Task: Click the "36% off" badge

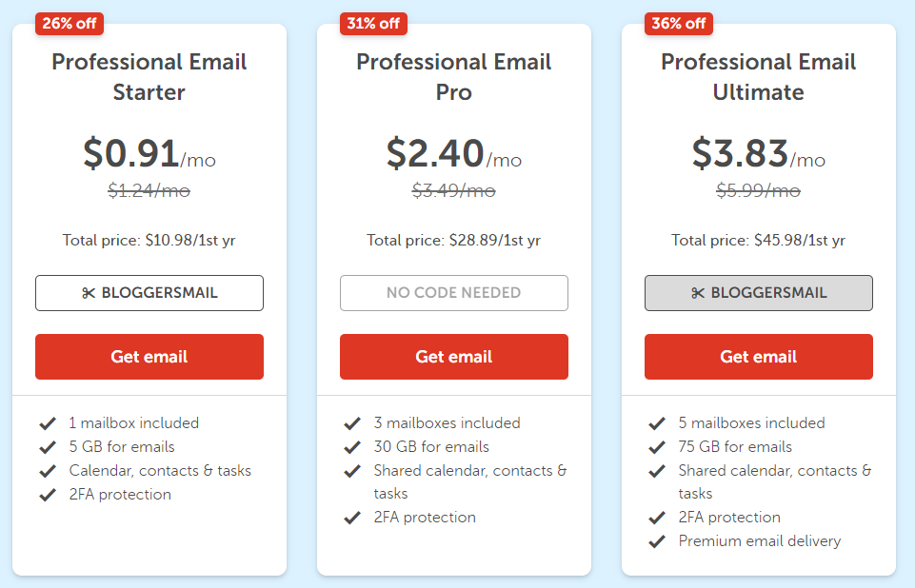Action: pos(678,23)
